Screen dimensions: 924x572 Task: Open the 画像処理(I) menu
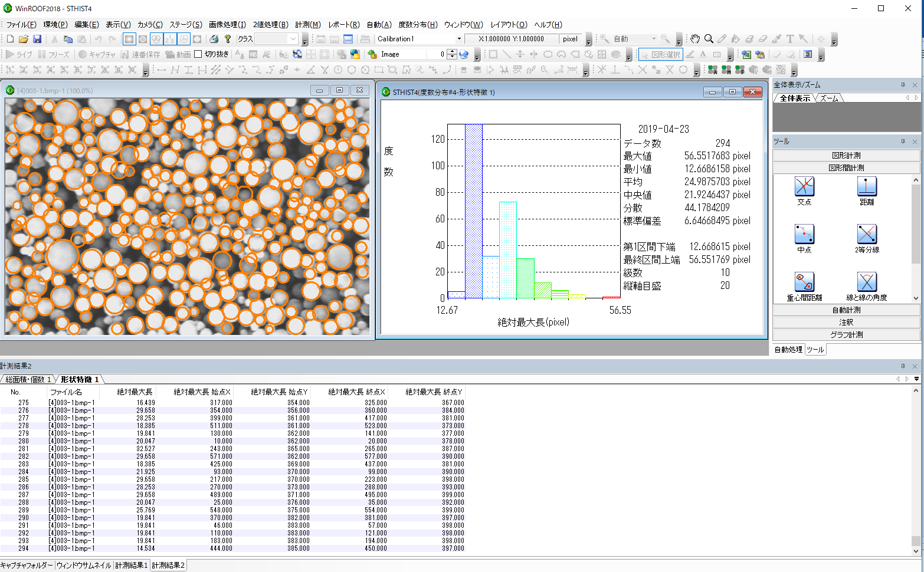(x=227, y=25)
